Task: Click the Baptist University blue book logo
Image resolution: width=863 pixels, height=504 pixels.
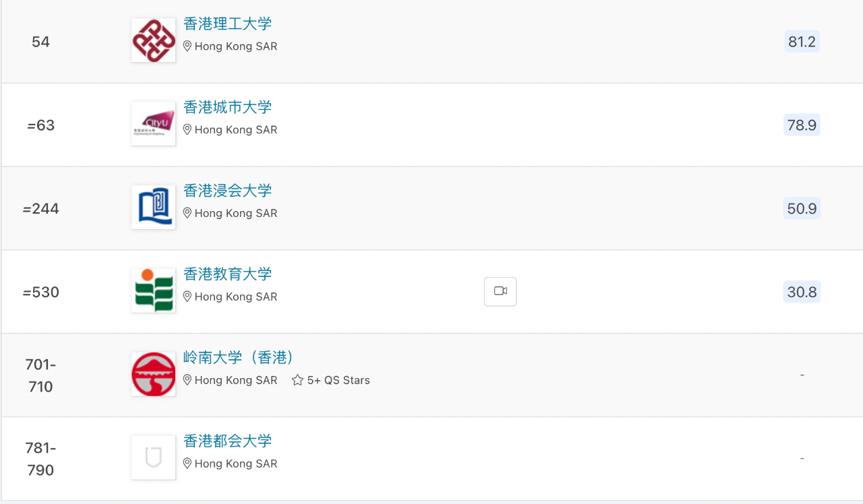Action: (154, 208)
